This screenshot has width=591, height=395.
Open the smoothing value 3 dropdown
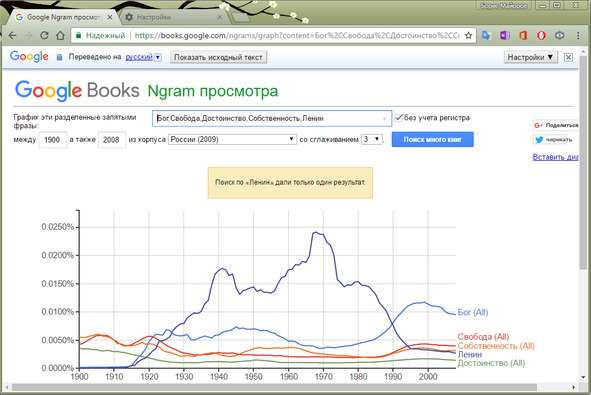372,139
